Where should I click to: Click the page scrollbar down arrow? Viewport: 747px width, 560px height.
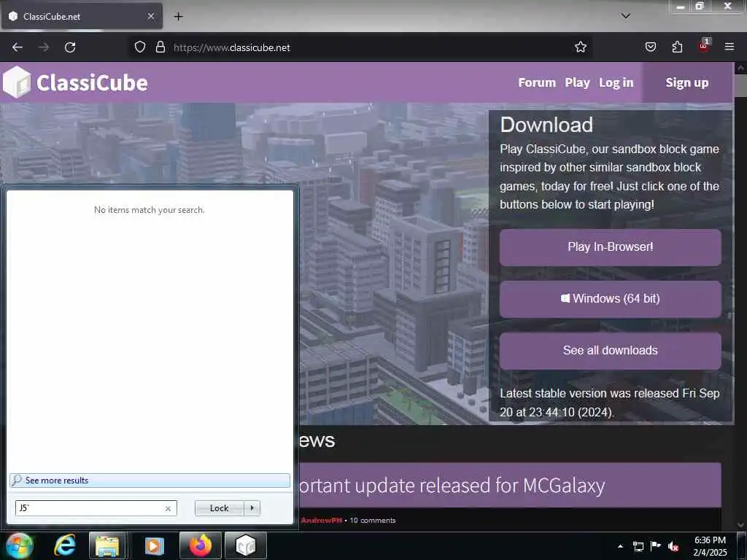click(x=740, y=525)
